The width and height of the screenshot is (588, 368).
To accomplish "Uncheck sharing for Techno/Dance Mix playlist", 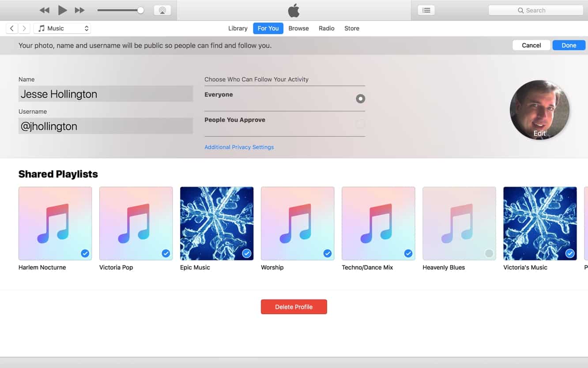I will tap(408, 253).
